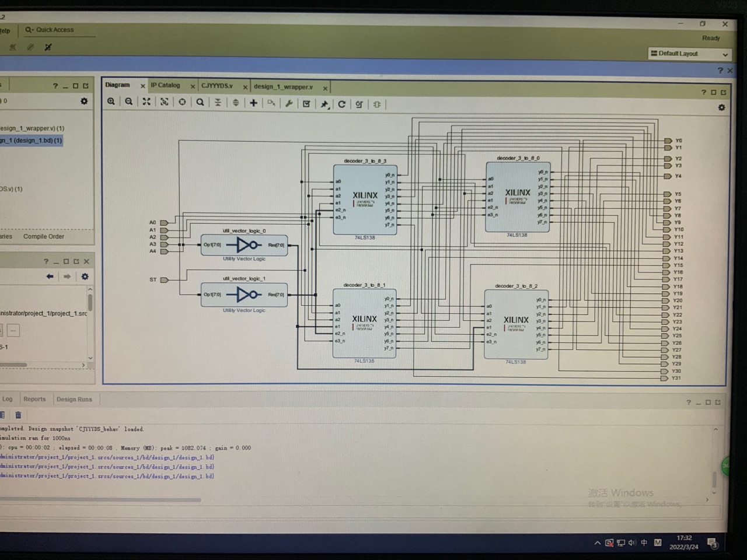Minimize the console panel
This screenshot has width=747, height=560.
coord(699,403)
